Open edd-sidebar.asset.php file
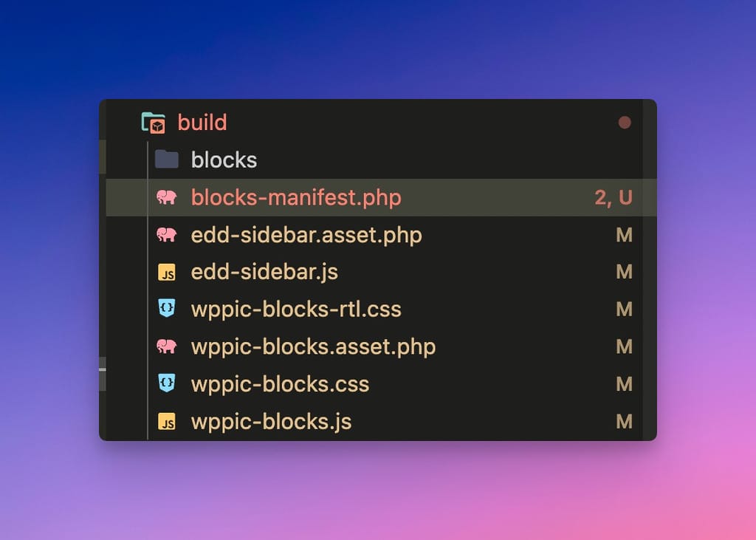 [x=306, y=235]
